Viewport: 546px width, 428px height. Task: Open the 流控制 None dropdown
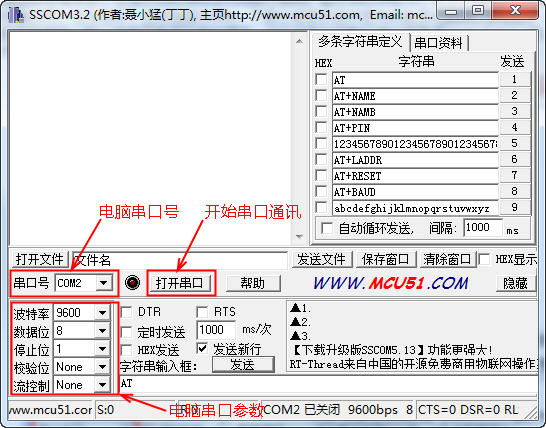[x=102, y=385]
